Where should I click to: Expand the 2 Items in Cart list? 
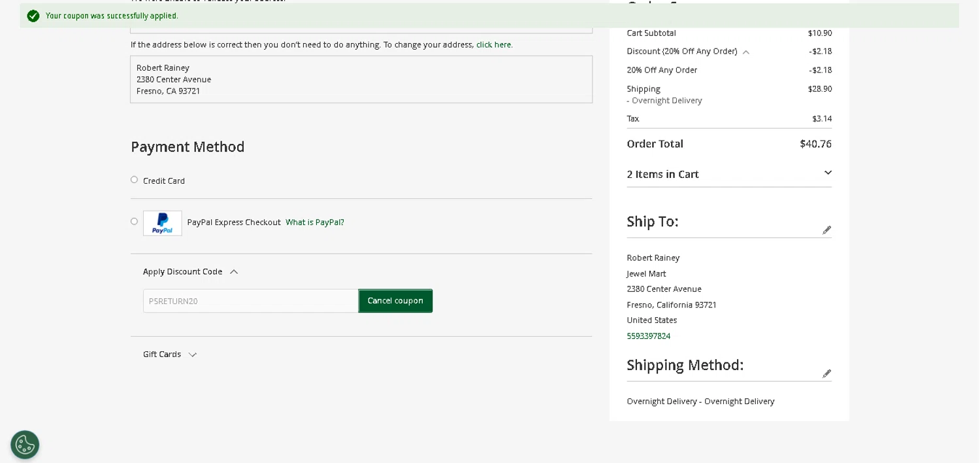click(828, 173)
